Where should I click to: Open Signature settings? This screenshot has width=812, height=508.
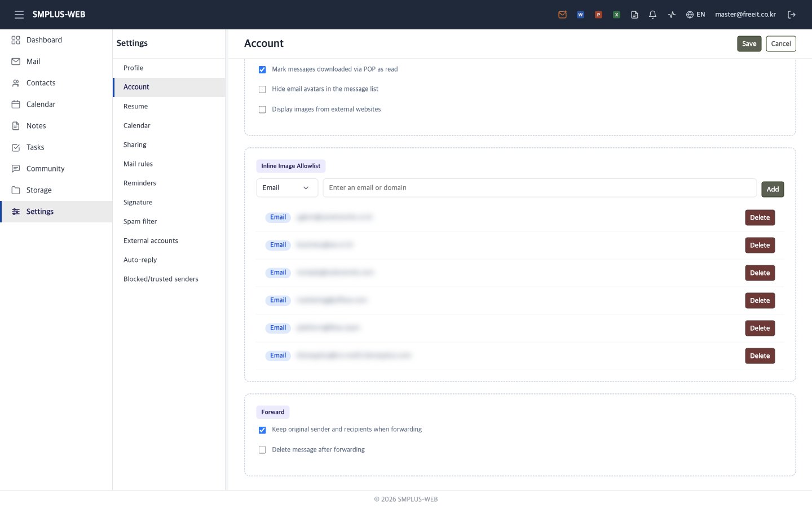(x=169, y=202)
